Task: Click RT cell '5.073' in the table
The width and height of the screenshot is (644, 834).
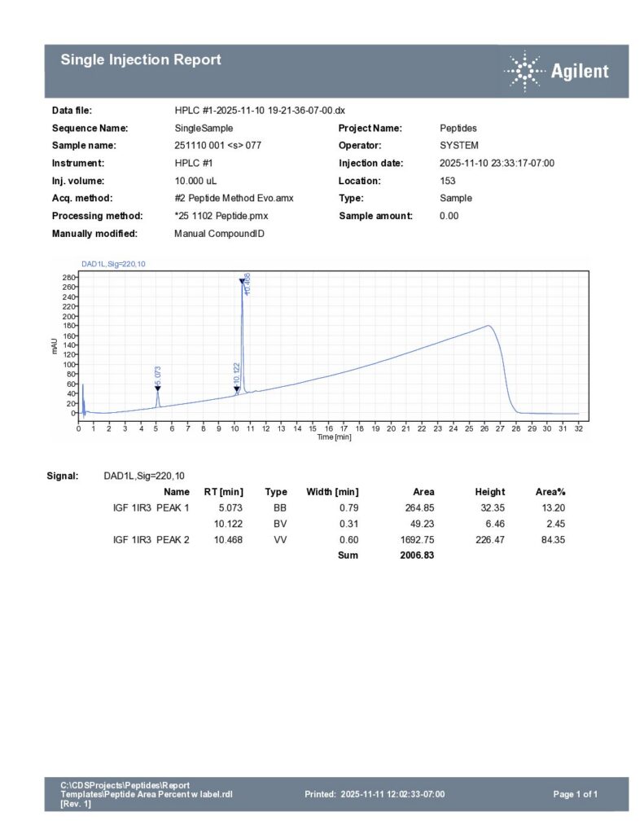Action: coord(230,508)
